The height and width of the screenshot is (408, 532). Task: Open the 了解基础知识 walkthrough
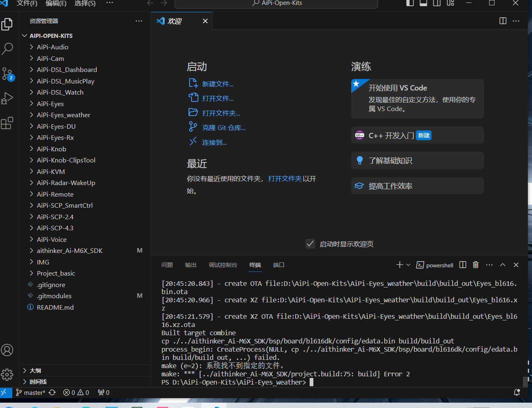point(417,160)
